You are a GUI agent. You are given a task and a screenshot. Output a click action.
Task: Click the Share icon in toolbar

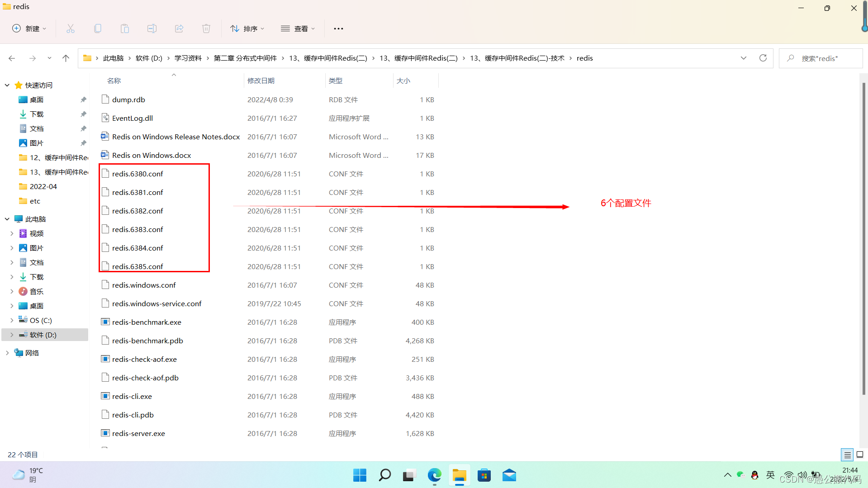point(179,28)
